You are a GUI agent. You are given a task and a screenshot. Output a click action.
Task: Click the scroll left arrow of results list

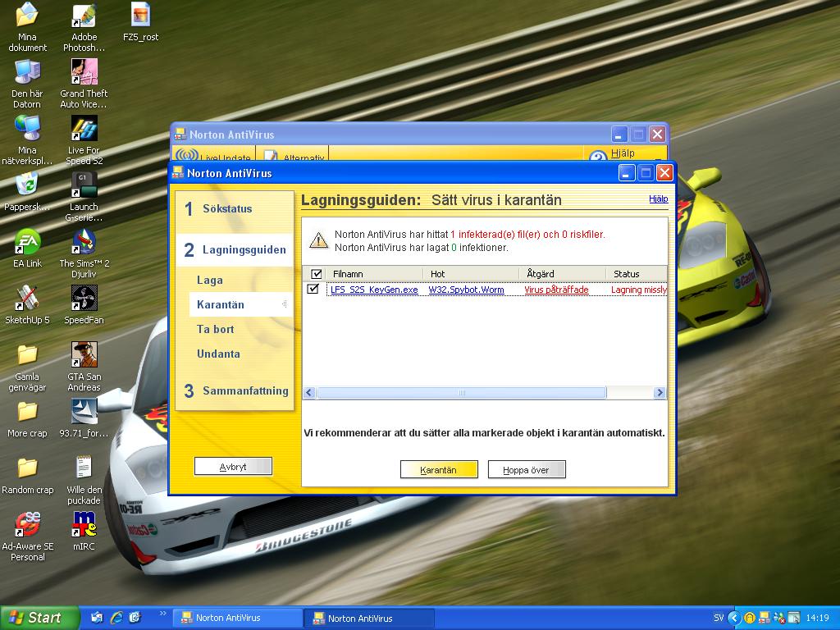coord(309,393)
